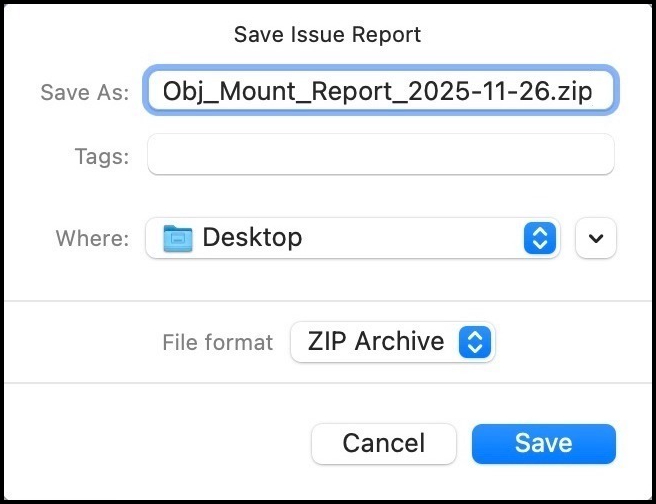The width and height of the screenshot is (656, 504).
Task: Focus the Save As filename field
Action: [x=380, y=93]
